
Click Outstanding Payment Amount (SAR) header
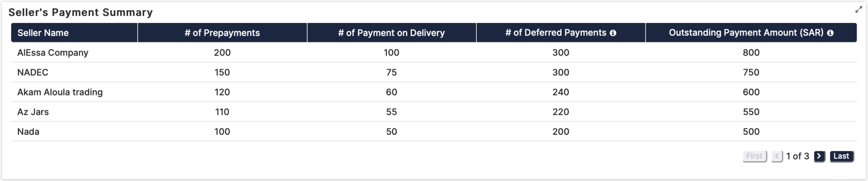pos(746,33)
